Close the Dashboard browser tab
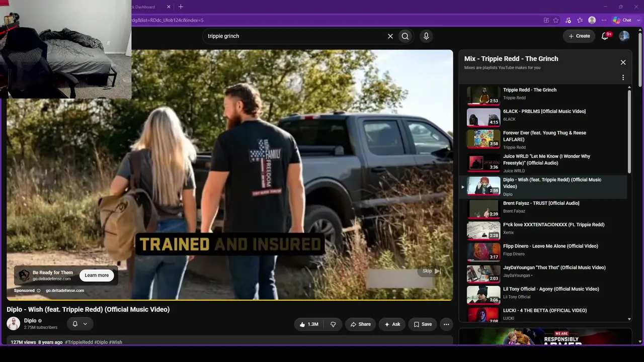This screenshot has width=644, height=362. (169, 7)
